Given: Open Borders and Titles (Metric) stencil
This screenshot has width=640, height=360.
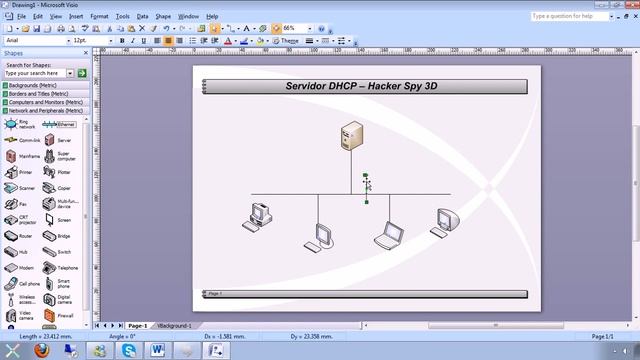Looking at the screenshot, I should tap(46, 94).
